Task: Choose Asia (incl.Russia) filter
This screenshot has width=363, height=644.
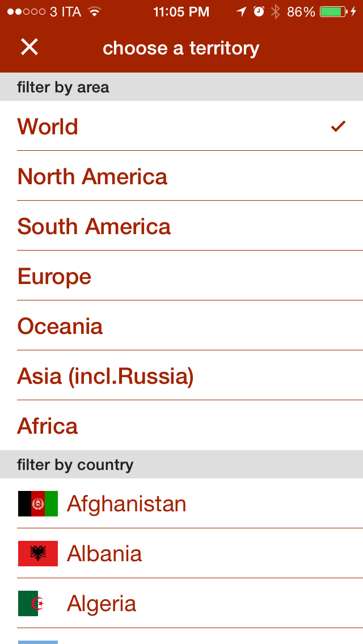Action: [x=105, y=376]
